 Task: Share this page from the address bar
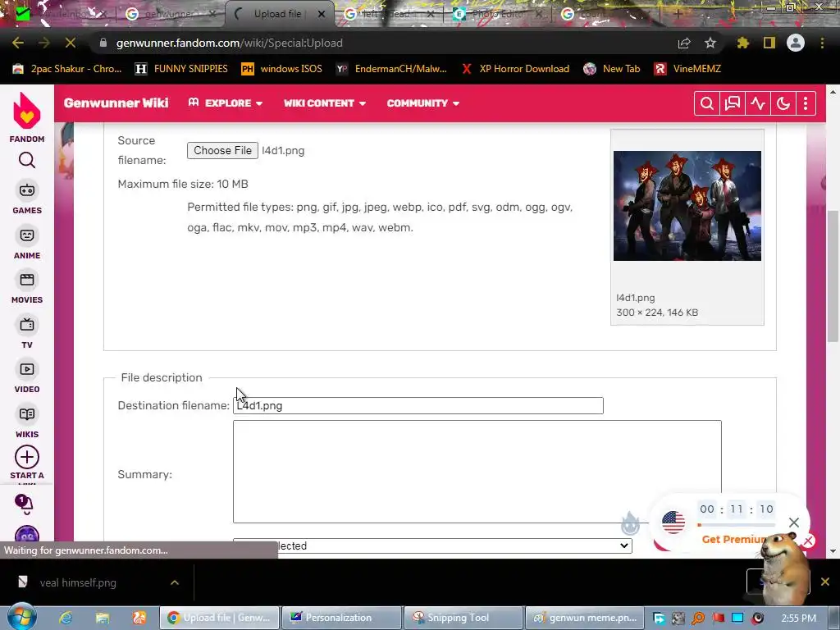tap(684, 43)
